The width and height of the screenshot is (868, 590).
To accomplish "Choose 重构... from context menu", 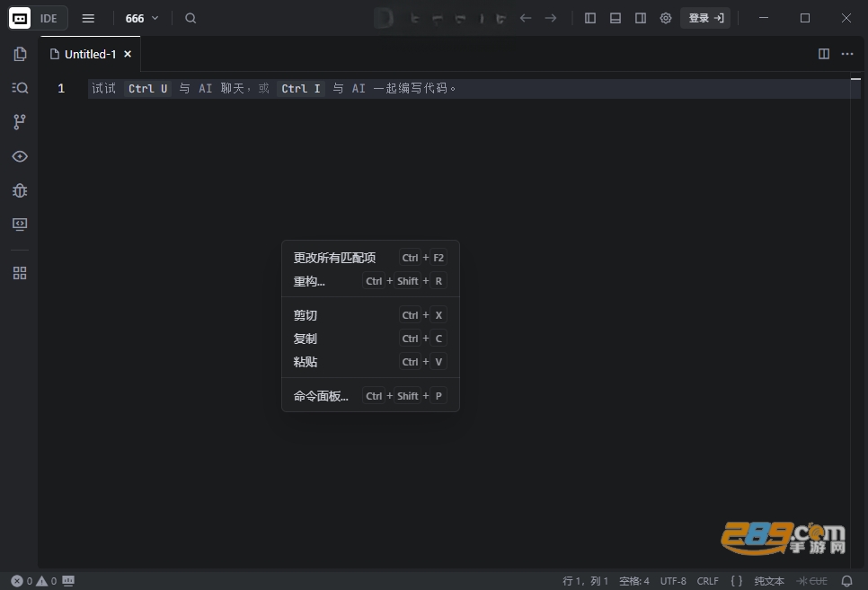I will [370, 281].
